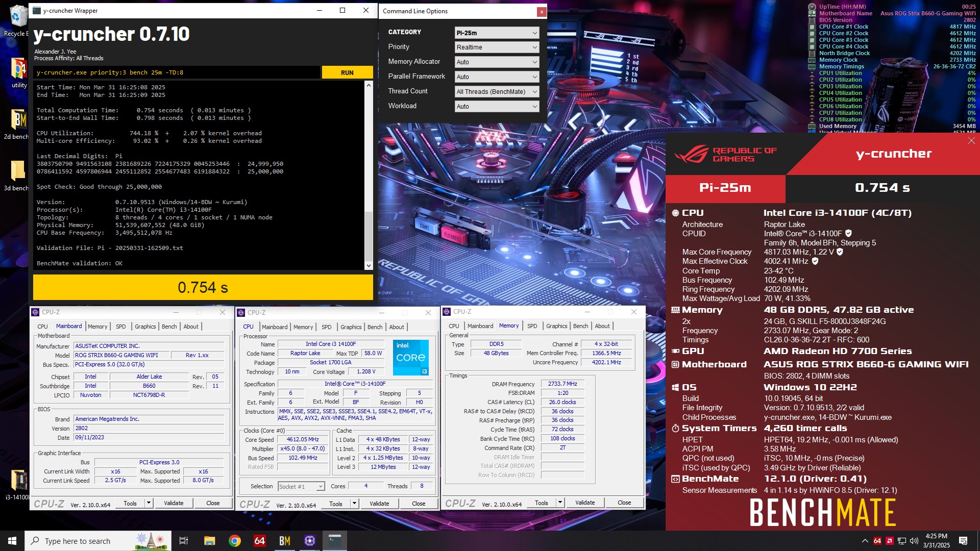Screen dimensions: 980x551
Task: Open Graphics tab in CPU-Z CPU window
Action: pos(351,327)
